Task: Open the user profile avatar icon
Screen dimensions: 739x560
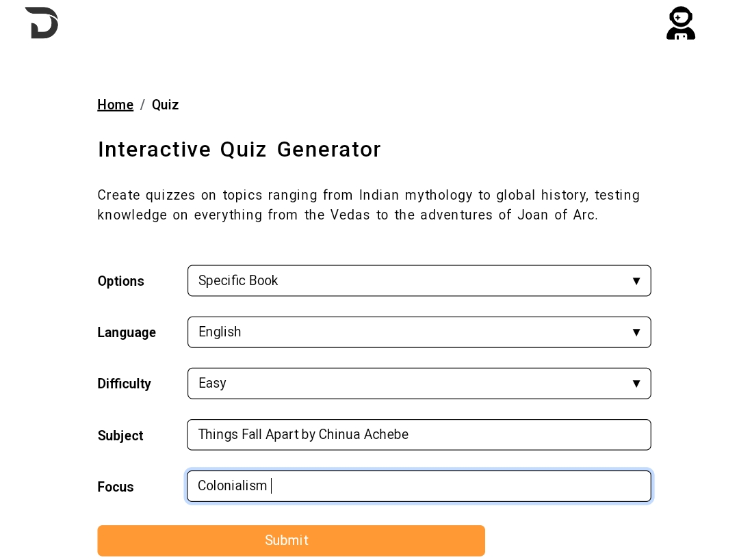Action: 681,23
